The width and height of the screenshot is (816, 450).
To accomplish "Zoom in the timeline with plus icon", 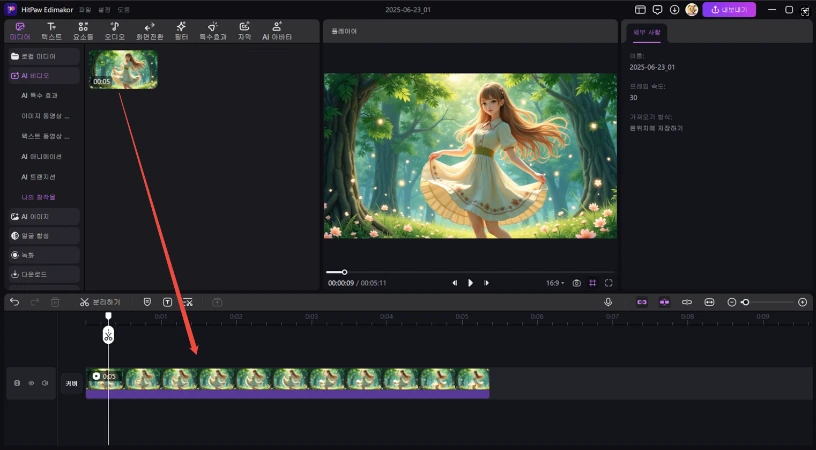I will tap(802, 302).
